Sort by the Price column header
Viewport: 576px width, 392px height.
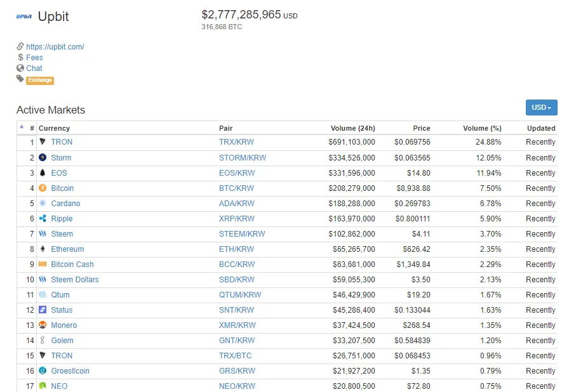(421, 128)
